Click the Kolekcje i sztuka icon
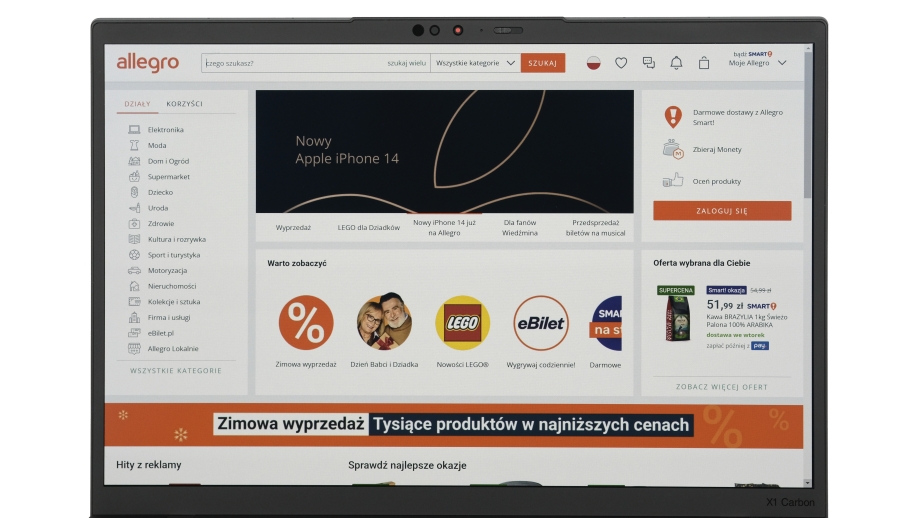Screen dimensions: 920x518 (134, 302)
